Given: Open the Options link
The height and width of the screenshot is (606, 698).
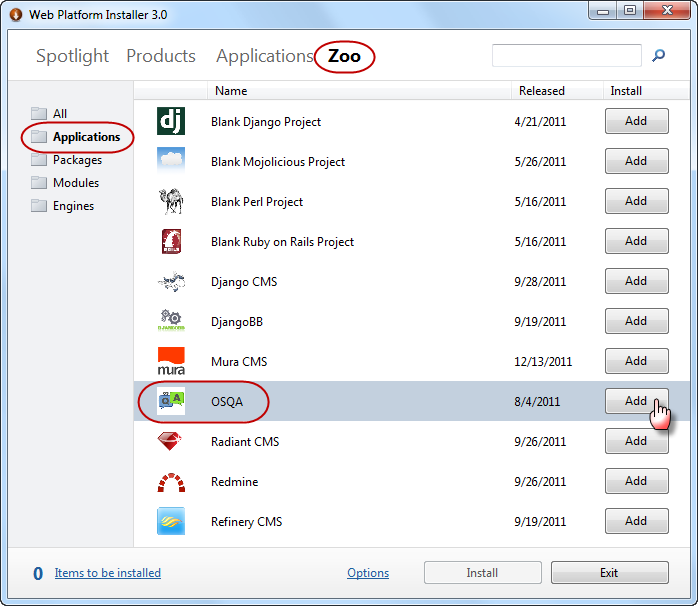Looking at the screenshot, I should pos(368,573).
